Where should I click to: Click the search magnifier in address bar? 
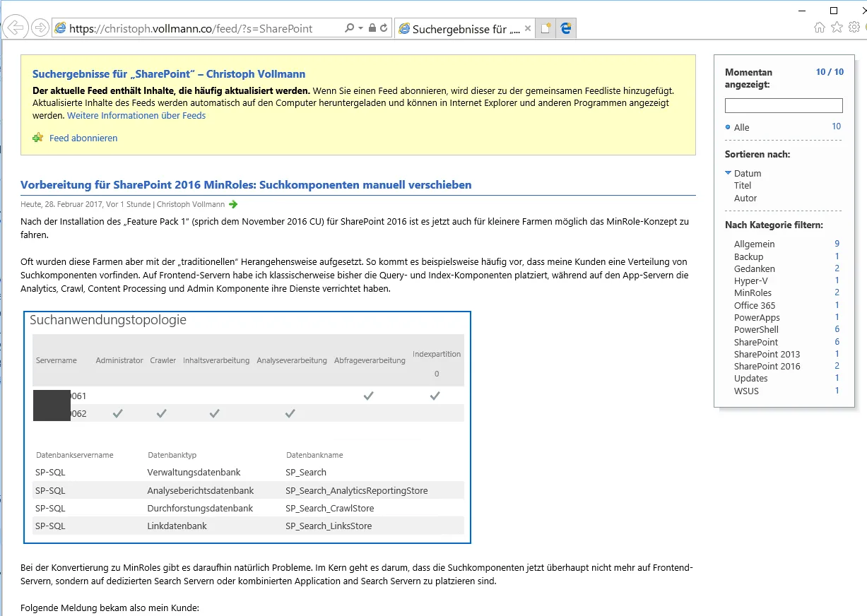[349, 28]
